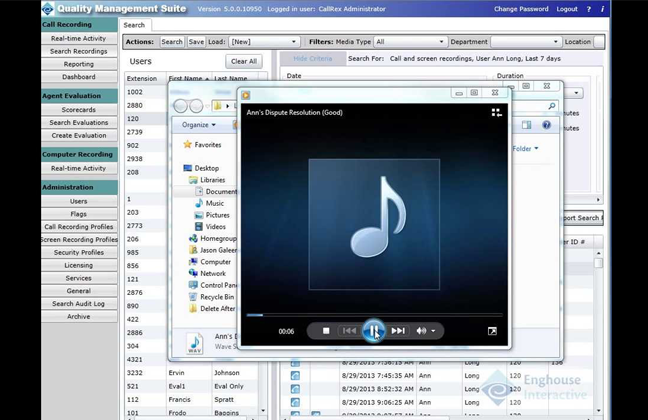Screen dimensions: 648x420
Task: Select the Search tab
Action: [134, 25]
